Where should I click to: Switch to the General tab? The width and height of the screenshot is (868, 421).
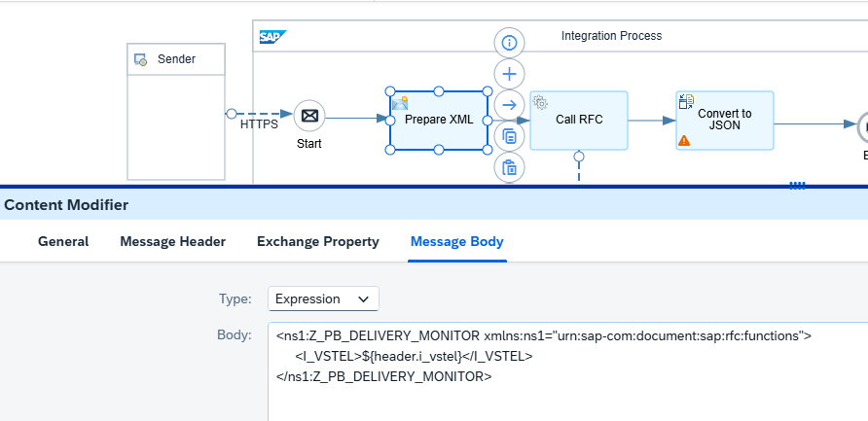63,242
